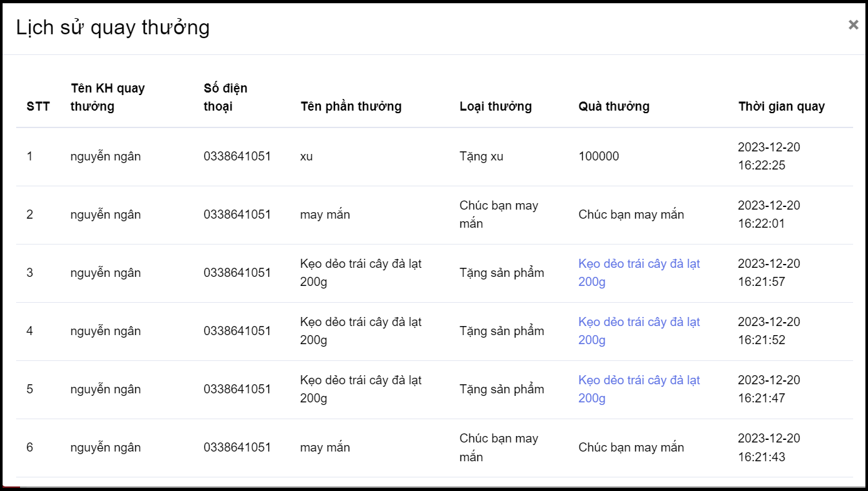Click the timestamp 16:22:01 in row 2
The image size is (868, 491).
[x=761, y=224]
